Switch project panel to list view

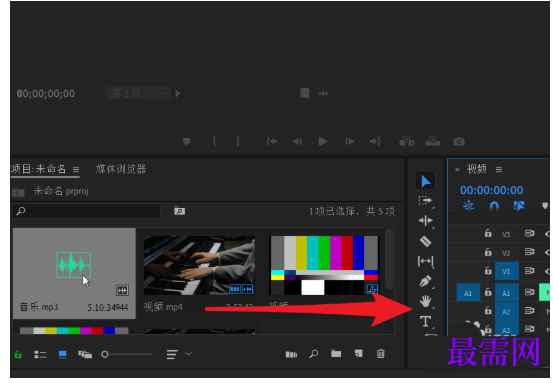point(40,354)
